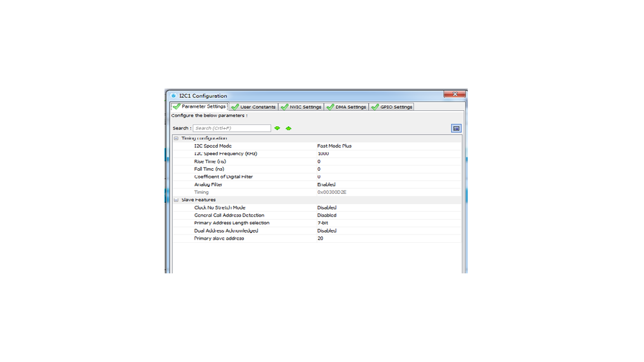Open Clock No Stretch Mode Disabled value

[x=327, y=207]
